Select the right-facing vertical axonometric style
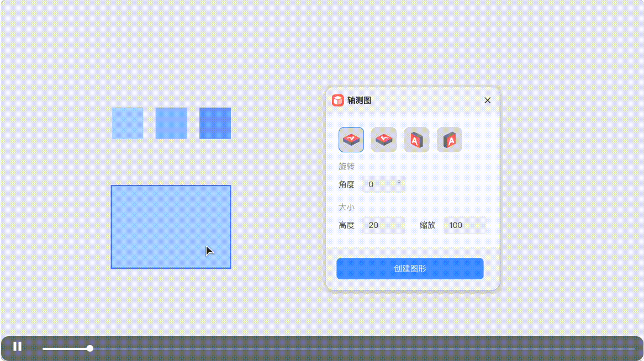 pos(449,140)
